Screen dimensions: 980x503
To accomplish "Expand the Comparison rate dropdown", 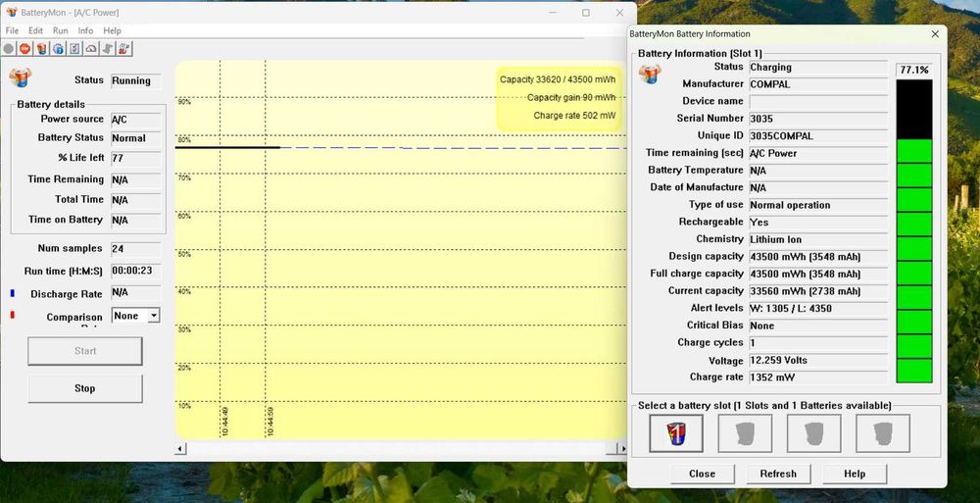I will click(153, 316).
